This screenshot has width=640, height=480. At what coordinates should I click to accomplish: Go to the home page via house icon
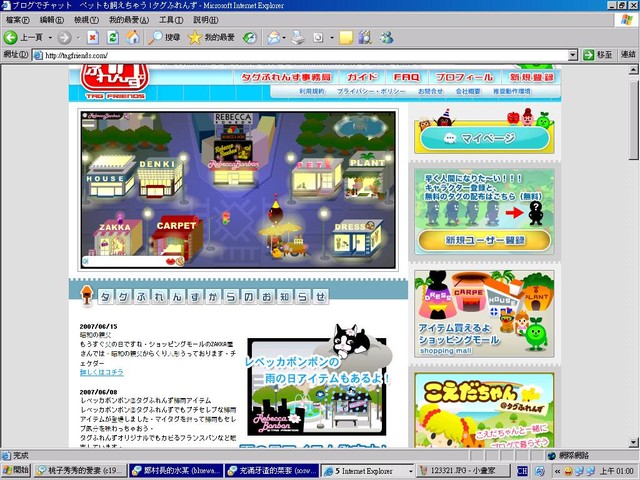(133, 38)
